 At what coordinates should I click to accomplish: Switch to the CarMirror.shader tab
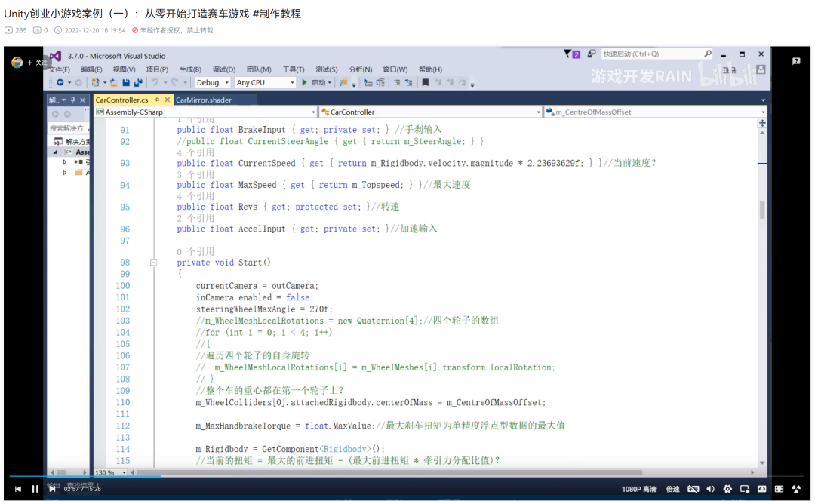tap(204, 100)
